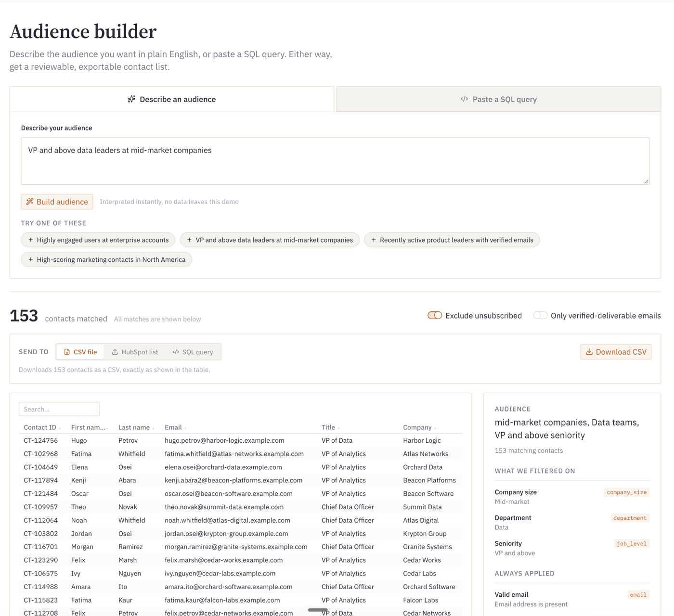674x616 pixels.
Task: Click the sparkle icon on Describe an audience tab
Action: point(131,99)
